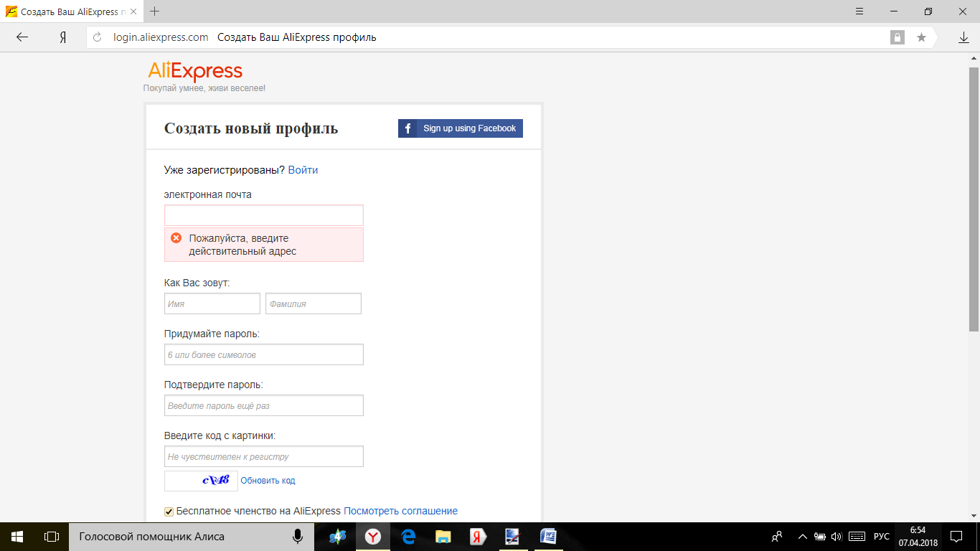The image size is (980, 551).
Task: Click Sign up using Facebook
Action: 461,128
